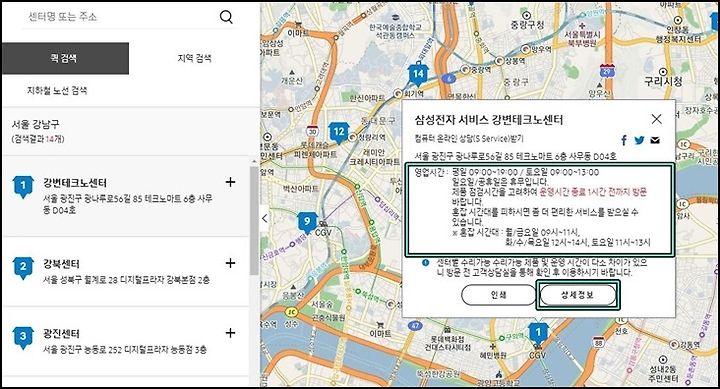
Task: Click map marker 9
Action: (x=307, y=222)
